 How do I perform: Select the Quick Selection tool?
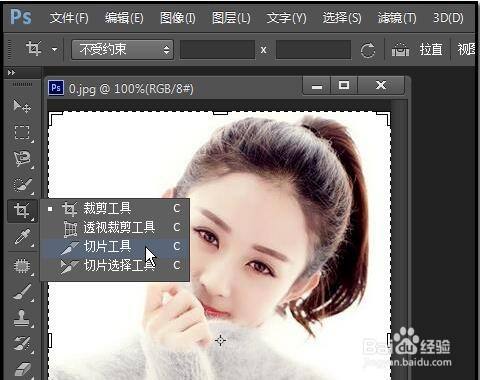tap(22, 184)
